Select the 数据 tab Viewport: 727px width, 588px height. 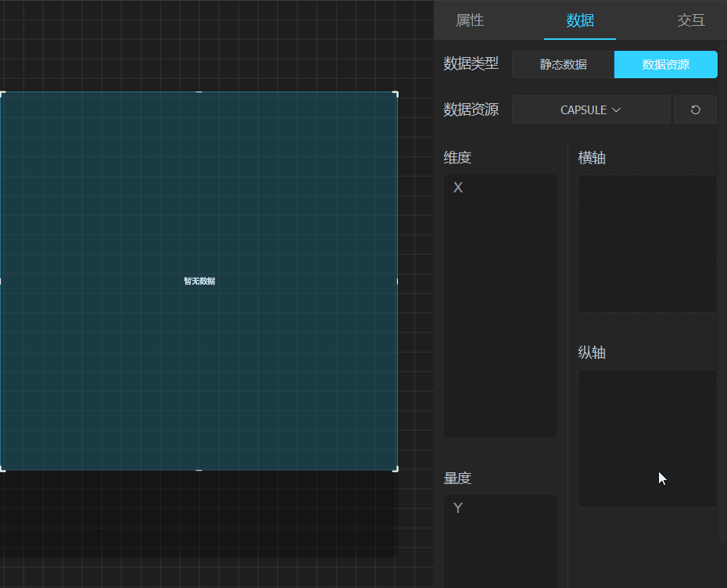click(579, 20)
